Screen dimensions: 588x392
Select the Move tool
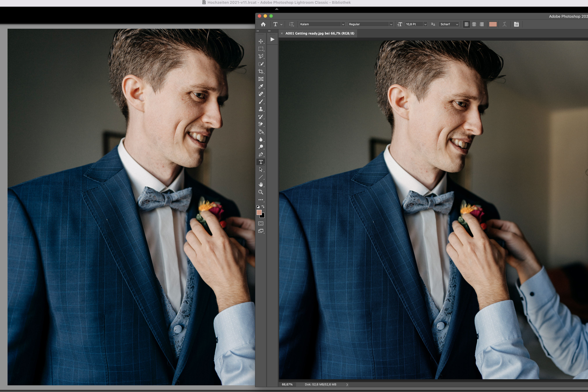pyautogui.click(x=261, y=41)
